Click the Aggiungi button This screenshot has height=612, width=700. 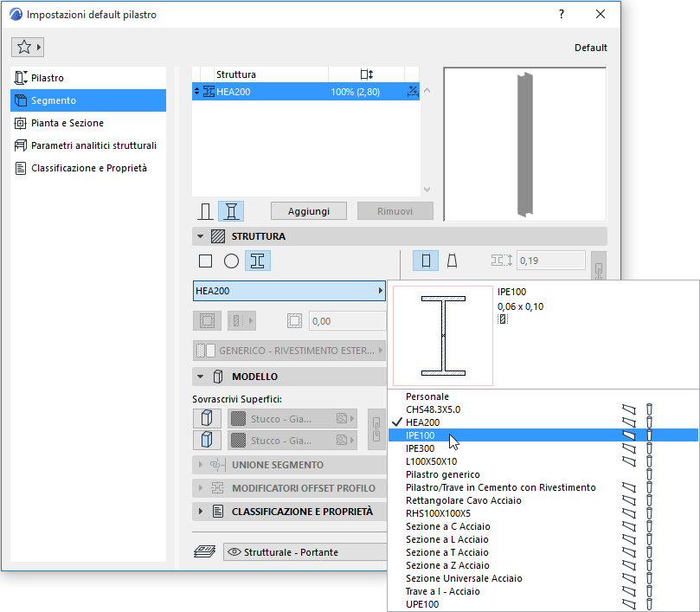(x=309, y=211)
